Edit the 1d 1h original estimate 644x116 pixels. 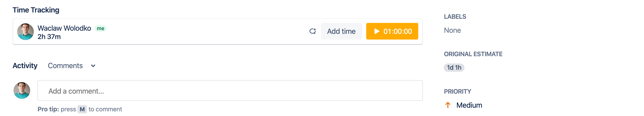point(454,68)
